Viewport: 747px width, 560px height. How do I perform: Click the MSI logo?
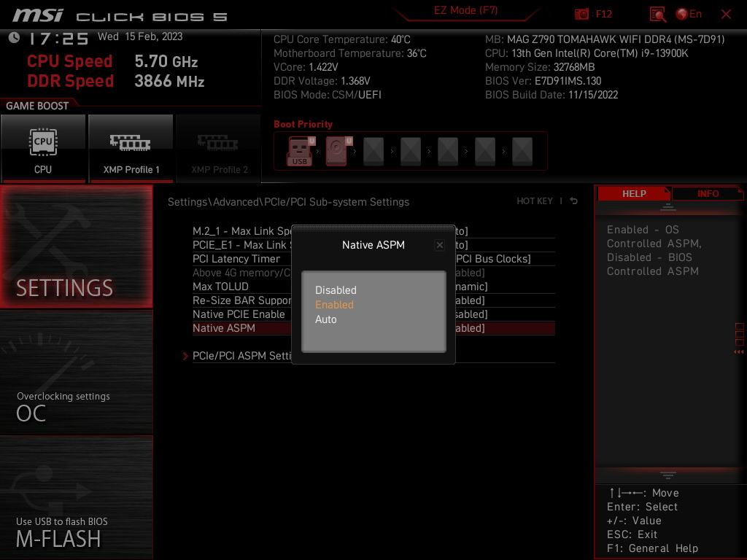point(38,15)
